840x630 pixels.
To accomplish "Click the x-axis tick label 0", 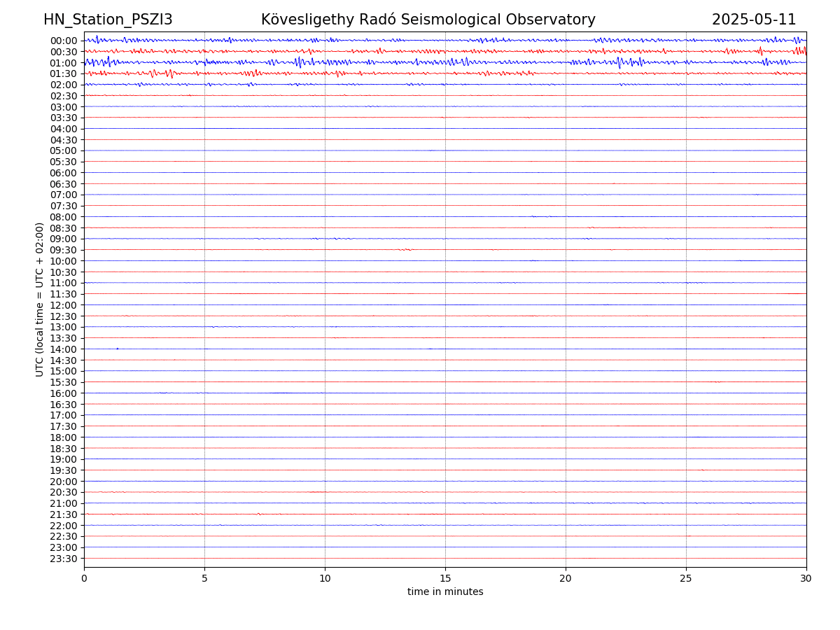I will 84,579.
